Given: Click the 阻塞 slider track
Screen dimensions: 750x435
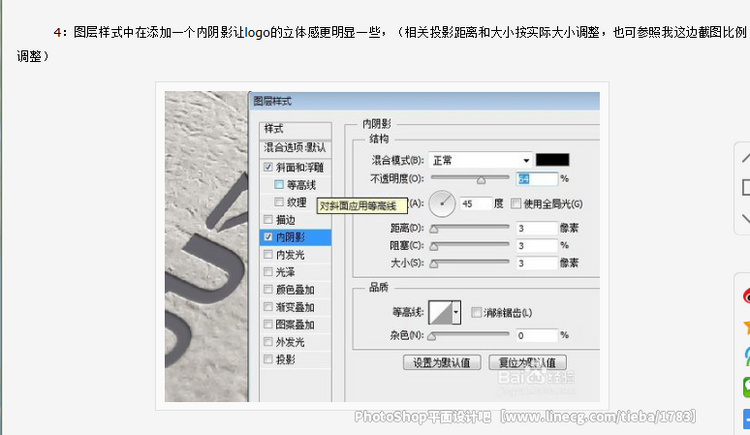Looking at the screenshot, I should [x=470, y=245].
